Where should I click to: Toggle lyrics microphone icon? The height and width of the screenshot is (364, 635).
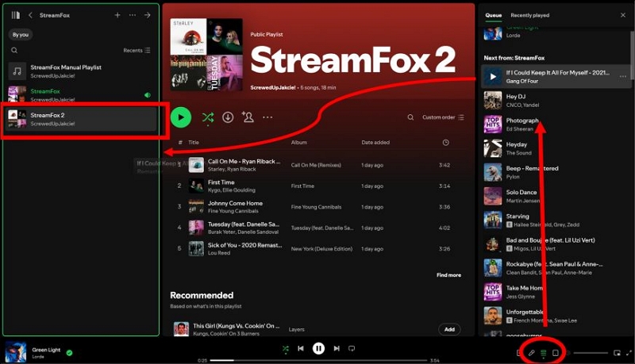coord(531,353)
